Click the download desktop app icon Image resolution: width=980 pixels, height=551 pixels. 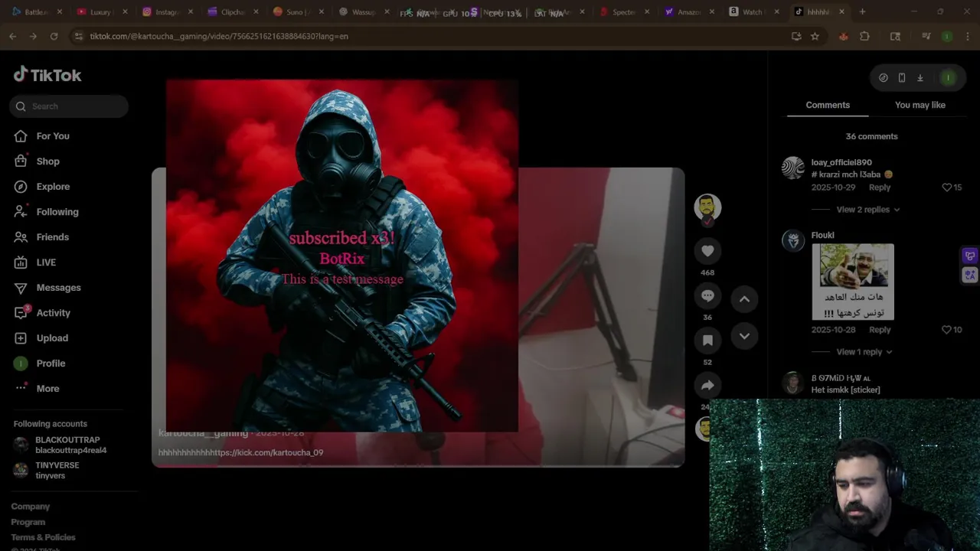[920, 77]
